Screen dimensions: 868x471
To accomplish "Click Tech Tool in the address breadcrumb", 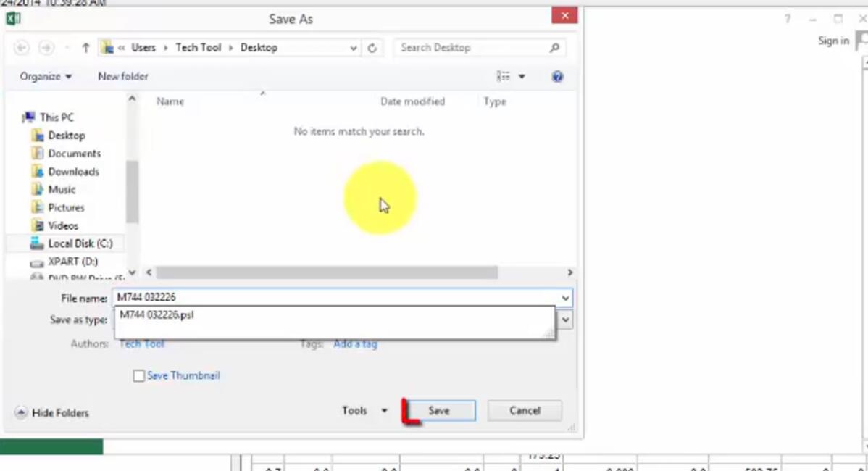I will click(x=199, y=48).
